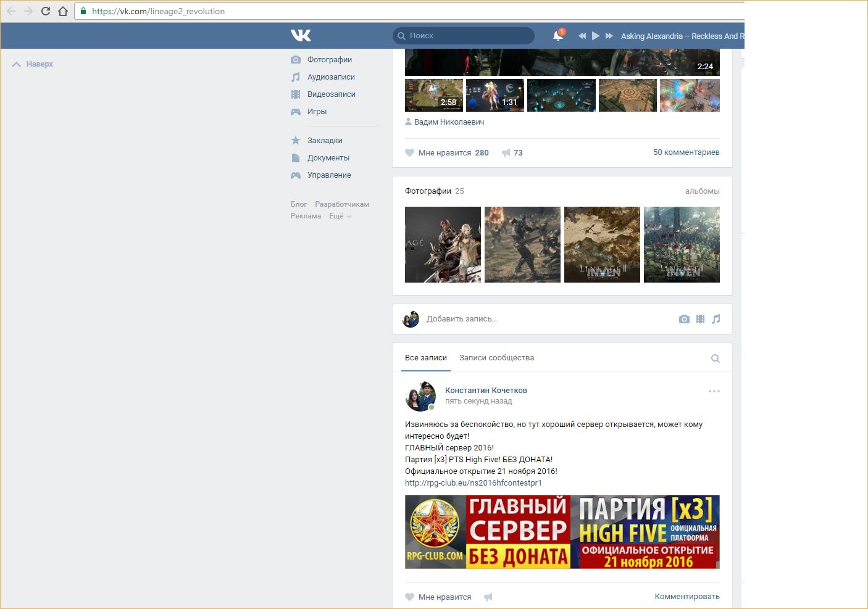Search the wall posts with magnifier icon
The height and width of the screenshot is (609, 868).
tap(716, 358)
